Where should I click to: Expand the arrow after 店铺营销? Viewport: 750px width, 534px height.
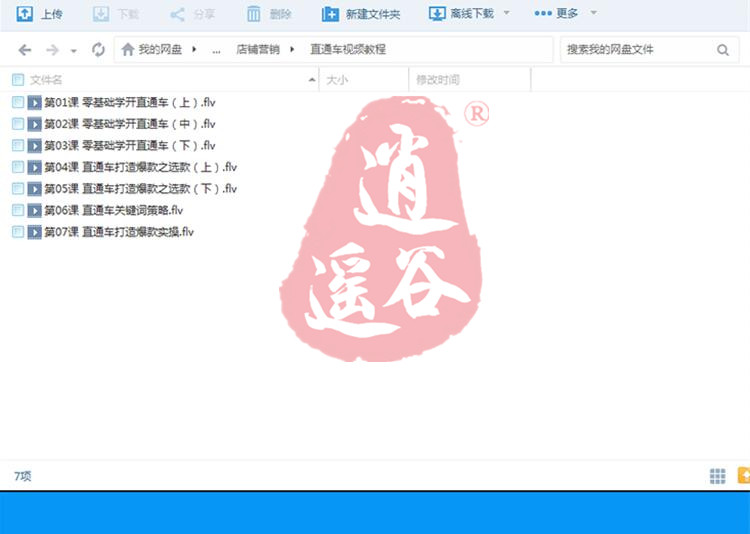pos(292,49)
